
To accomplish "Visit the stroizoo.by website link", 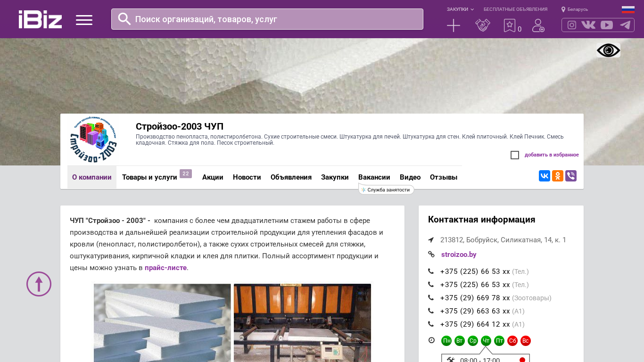I will [459, 255].
